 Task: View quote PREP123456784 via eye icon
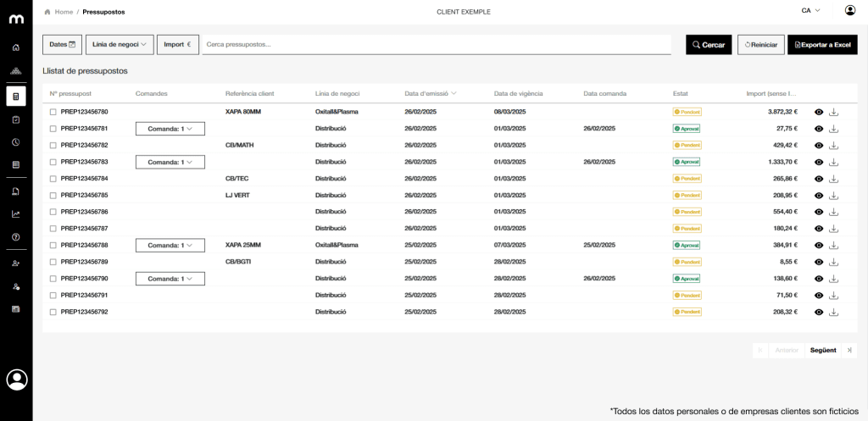819,179
